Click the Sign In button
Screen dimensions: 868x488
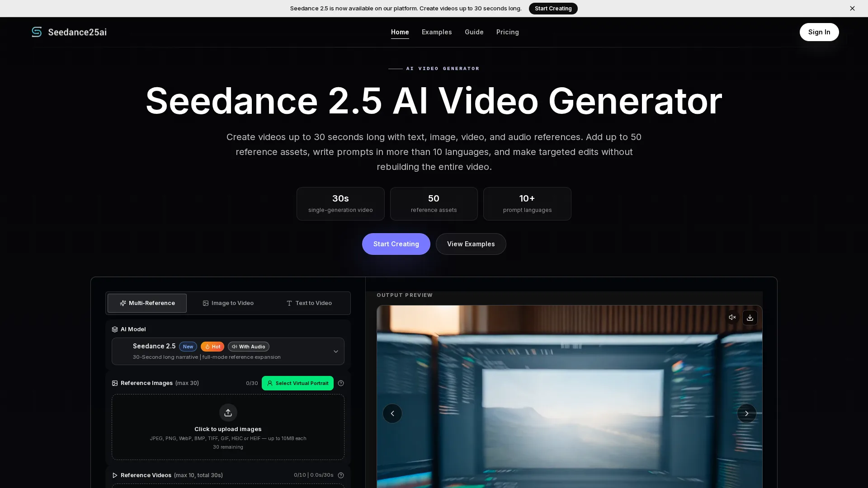pos(819,32)
